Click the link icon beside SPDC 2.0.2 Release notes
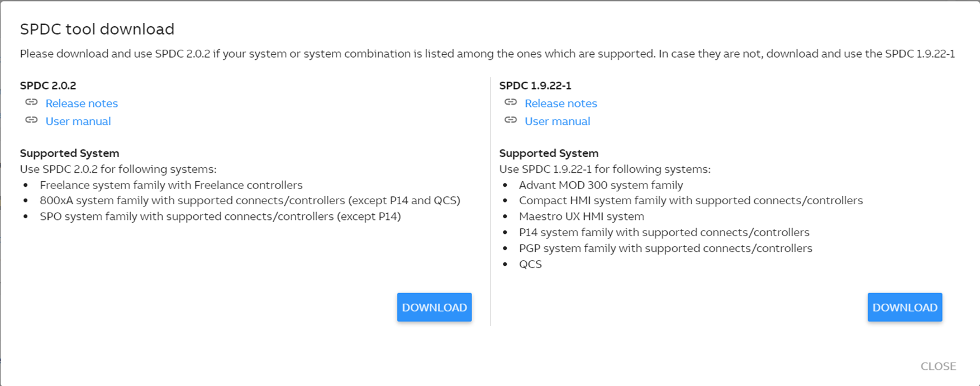The height and width of the screenshot is (386, 980). pos(32,103)
